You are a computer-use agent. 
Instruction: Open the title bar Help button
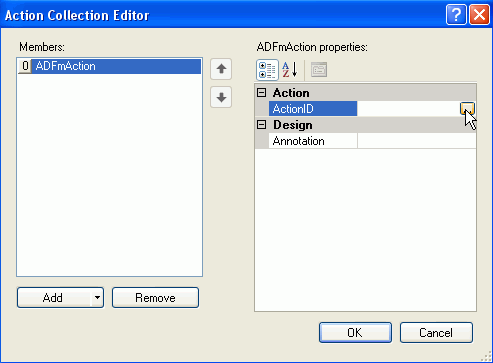tap(456, 15)
